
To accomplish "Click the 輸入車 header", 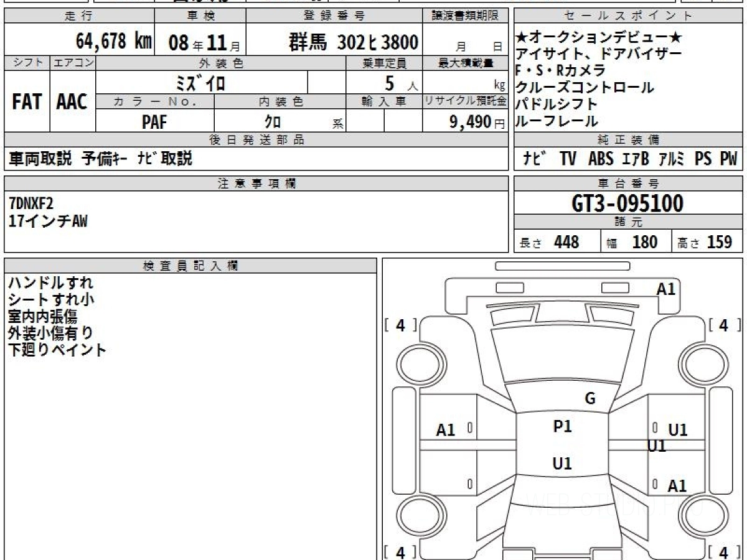I will point(384,102).
